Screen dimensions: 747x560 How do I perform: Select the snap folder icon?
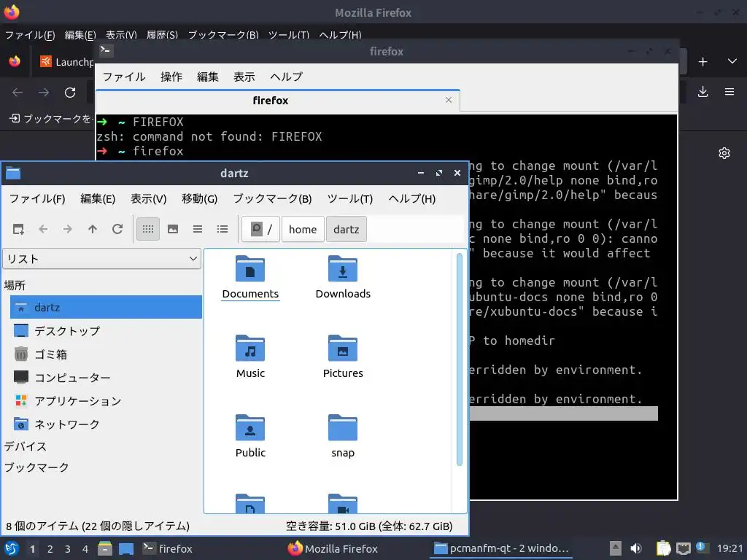(x=343, y=428)
